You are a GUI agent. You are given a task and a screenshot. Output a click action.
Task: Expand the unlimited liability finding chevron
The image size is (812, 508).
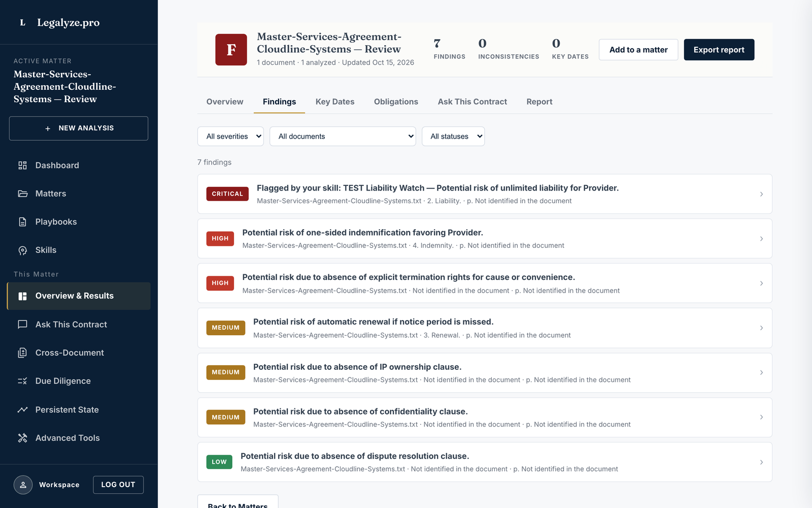(761, 194)
